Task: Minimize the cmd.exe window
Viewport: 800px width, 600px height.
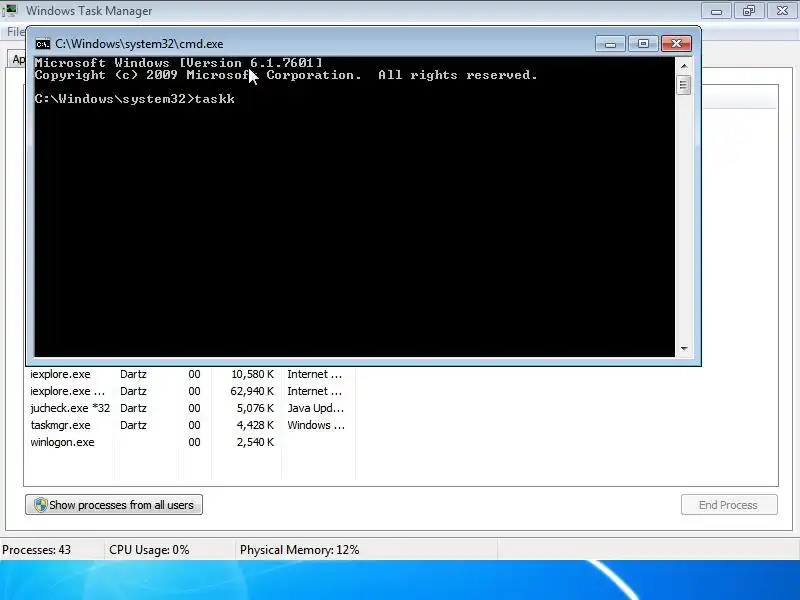Action: click(610, 44)
